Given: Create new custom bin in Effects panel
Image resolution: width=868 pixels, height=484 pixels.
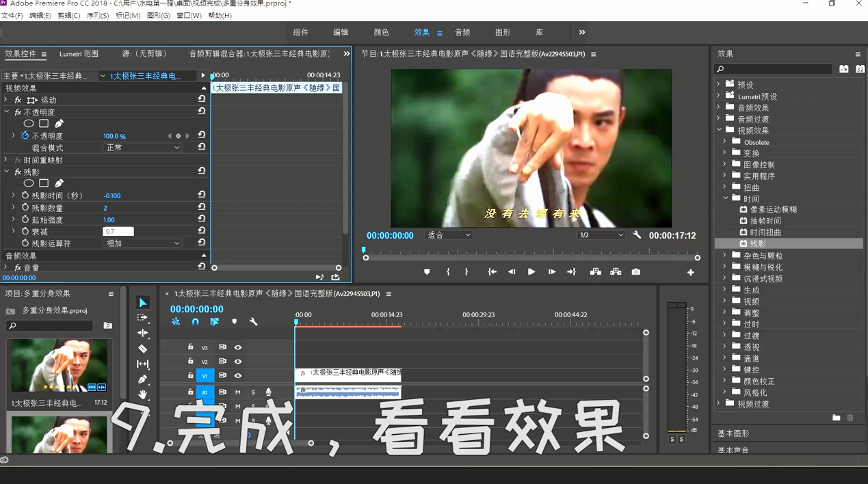Looking at the screenshot, I should [836, 418].
